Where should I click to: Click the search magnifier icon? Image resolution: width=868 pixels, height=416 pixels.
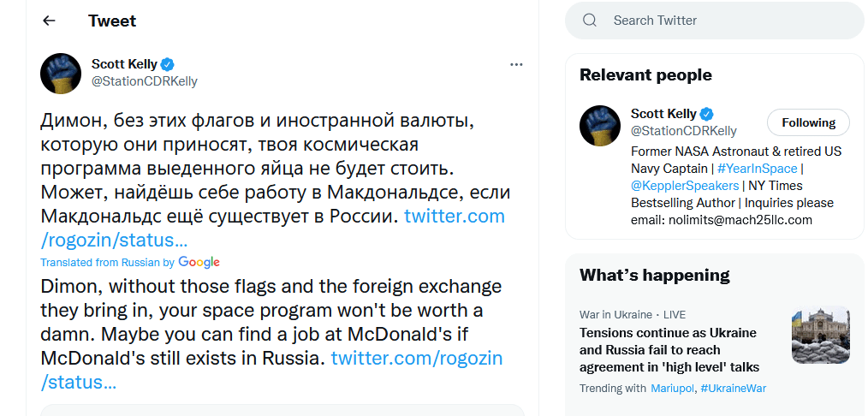coord(590,21)
